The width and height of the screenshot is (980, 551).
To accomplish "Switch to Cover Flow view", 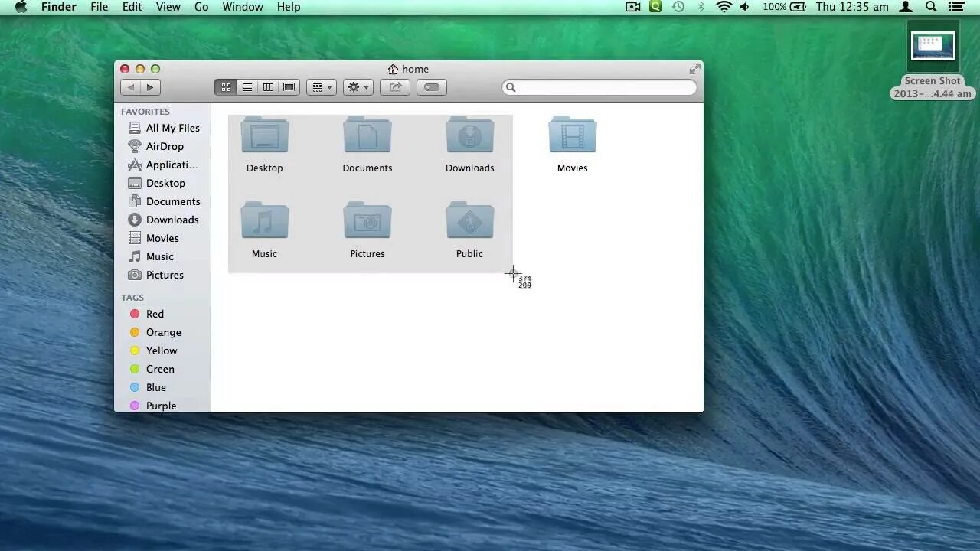I will 289,87.
